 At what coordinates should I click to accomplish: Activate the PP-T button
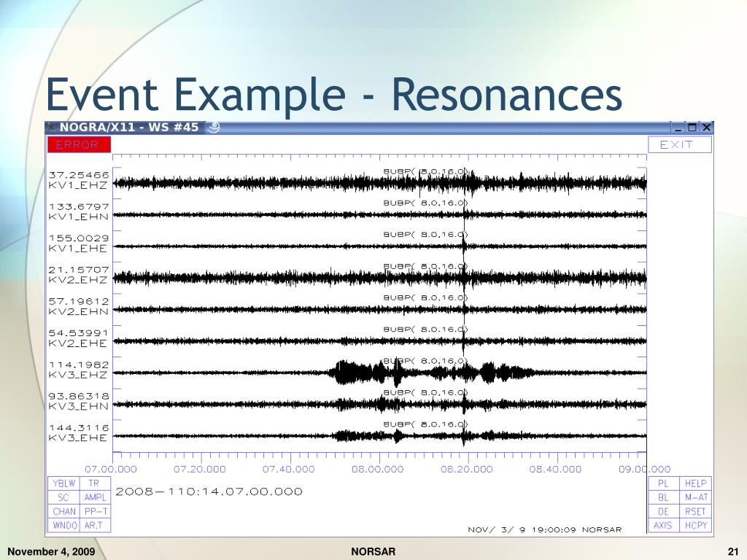[x=95, y=511]
